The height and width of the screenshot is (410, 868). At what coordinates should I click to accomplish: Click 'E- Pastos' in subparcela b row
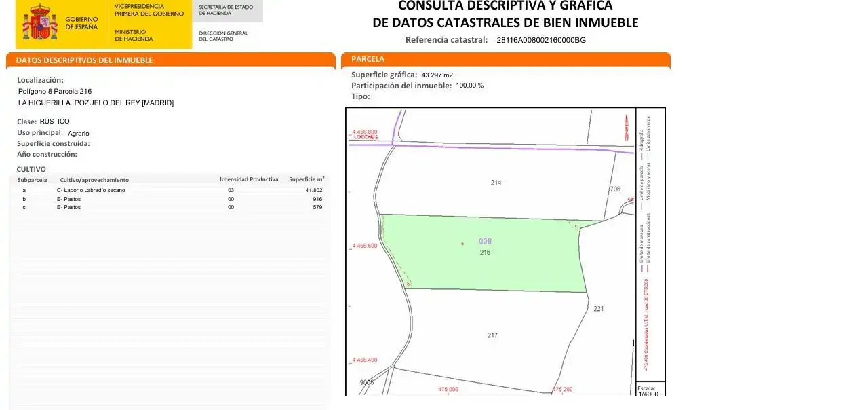click(x=68, y=199)
